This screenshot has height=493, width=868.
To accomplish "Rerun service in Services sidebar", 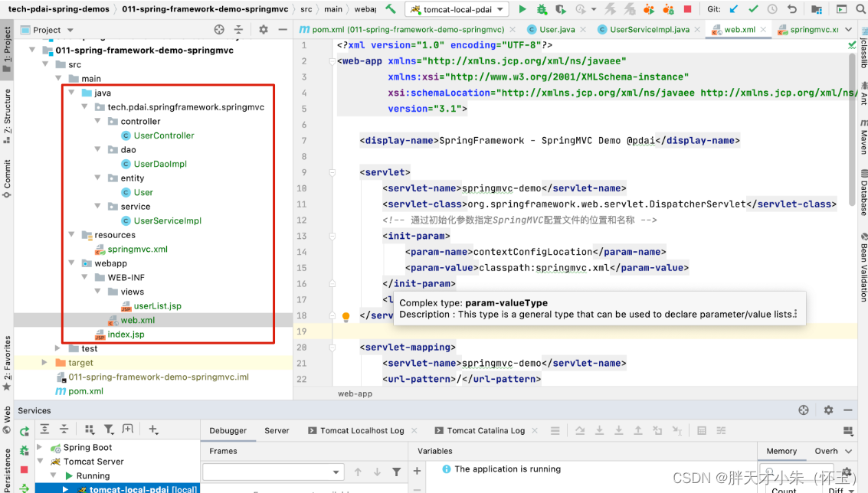I will pyautogui.click(x=25, y=431).
